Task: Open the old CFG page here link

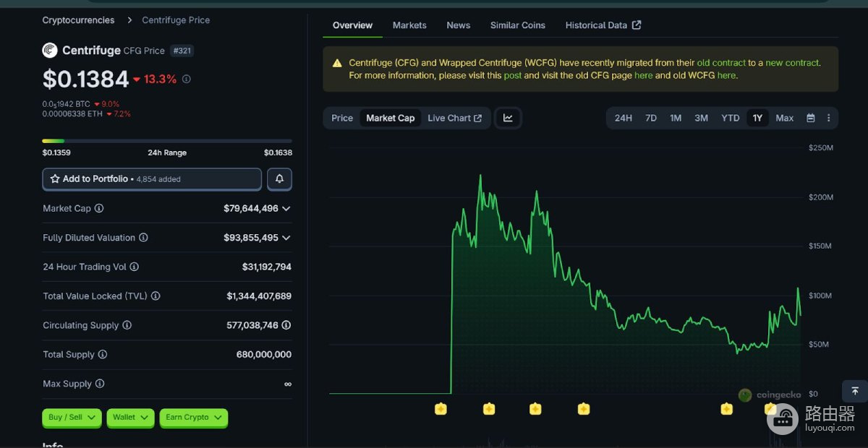Action: pyautogui.click(x=643, y=75)
